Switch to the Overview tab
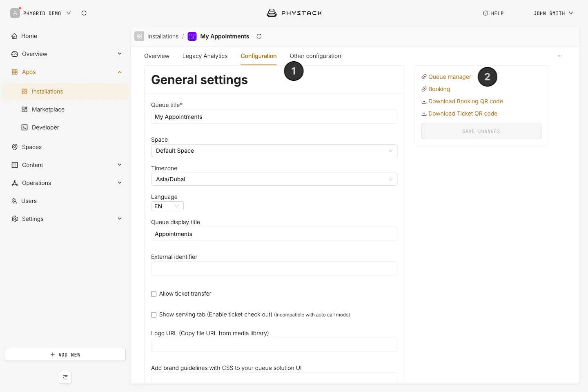 coord(157,56)
